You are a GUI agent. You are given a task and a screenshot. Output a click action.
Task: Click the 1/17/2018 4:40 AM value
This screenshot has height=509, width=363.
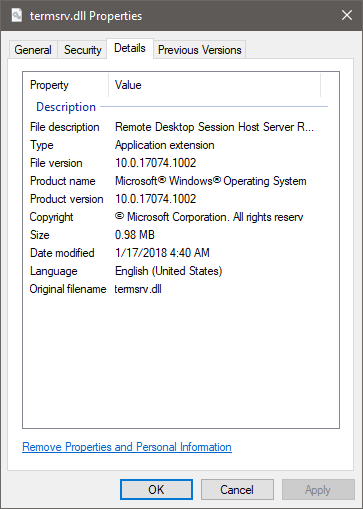[x=162, y=253]
